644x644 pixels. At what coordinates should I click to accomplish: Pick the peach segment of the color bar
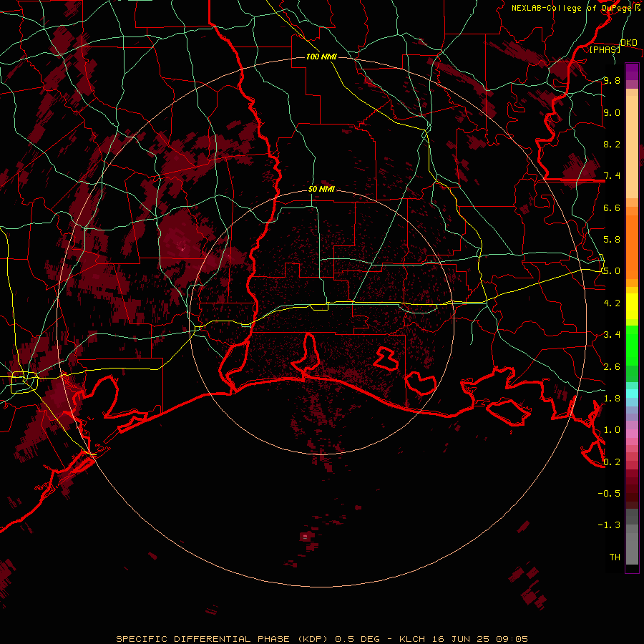(632, 147)
